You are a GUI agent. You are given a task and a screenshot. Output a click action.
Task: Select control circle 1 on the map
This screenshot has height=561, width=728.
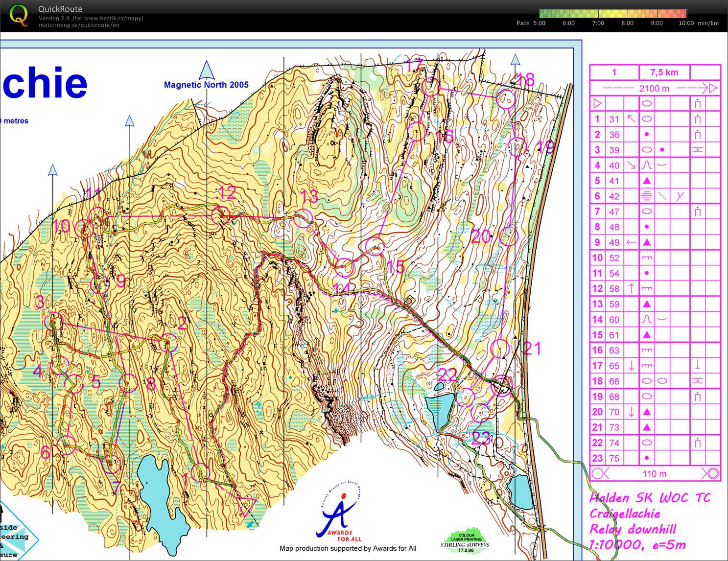200,473
